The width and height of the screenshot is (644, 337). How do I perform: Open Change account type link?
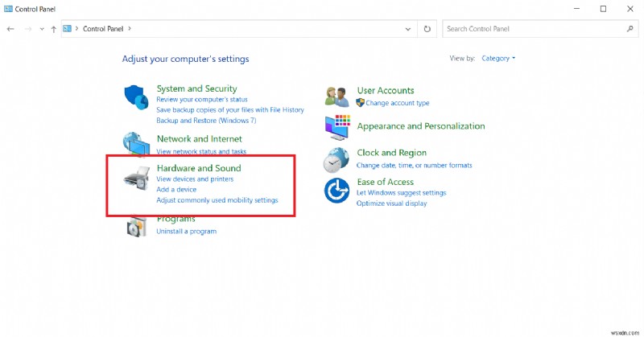397,103
